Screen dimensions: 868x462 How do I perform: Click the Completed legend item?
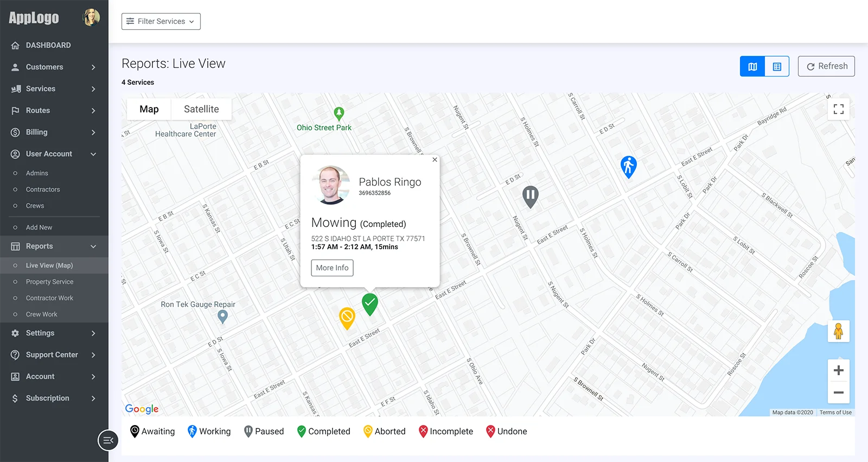coord(324,432)
